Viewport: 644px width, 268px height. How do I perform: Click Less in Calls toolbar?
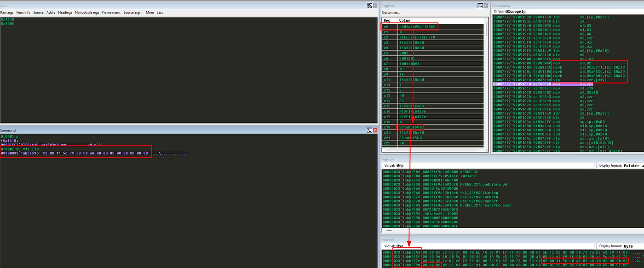tap(160, 12)
